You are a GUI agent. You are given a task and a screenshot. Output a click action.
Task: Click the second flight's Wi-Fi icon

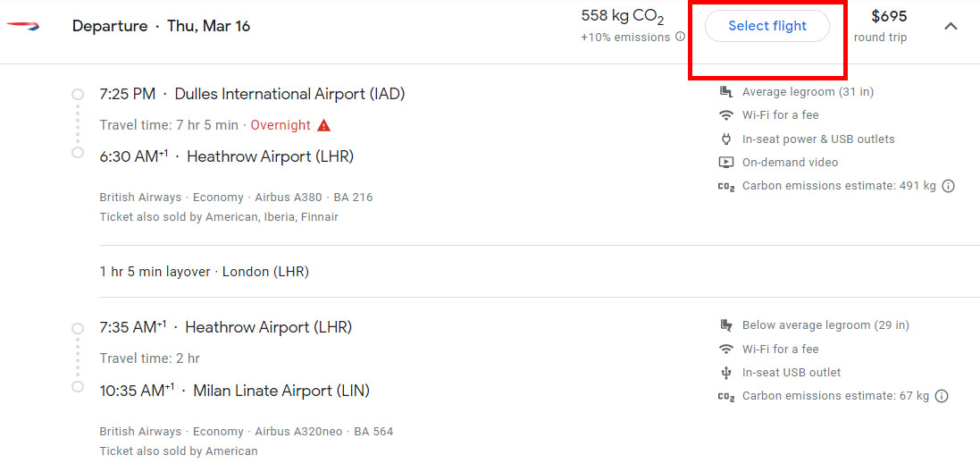coord(726,349)
